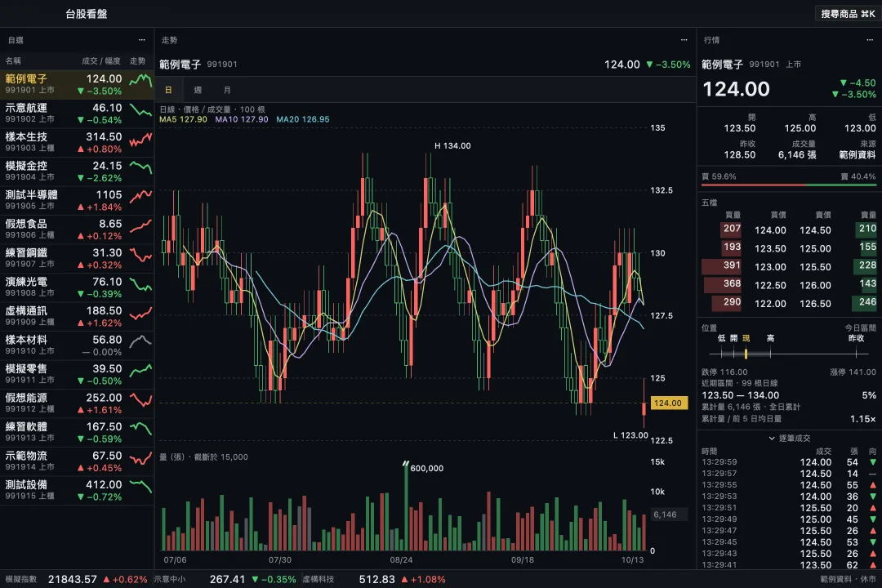Click the 假想能源 sparkline trend icon

[x=140, y=399]
